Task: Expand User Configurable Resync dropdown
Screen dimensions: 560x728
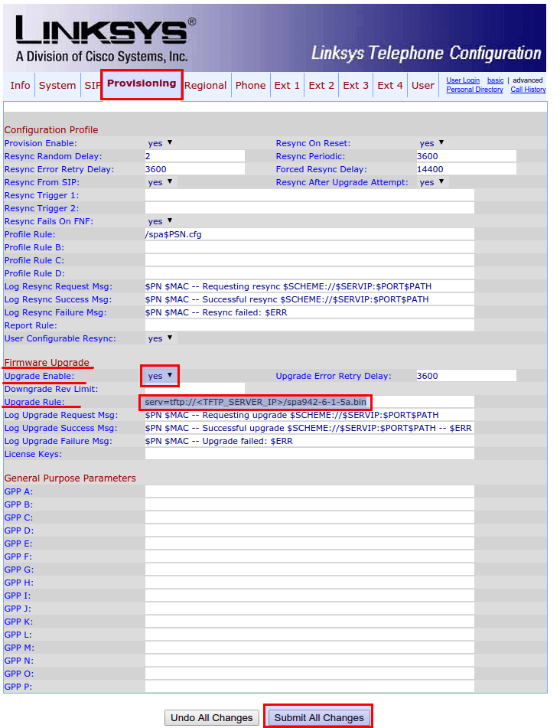Action: click(x=160, y=338)
